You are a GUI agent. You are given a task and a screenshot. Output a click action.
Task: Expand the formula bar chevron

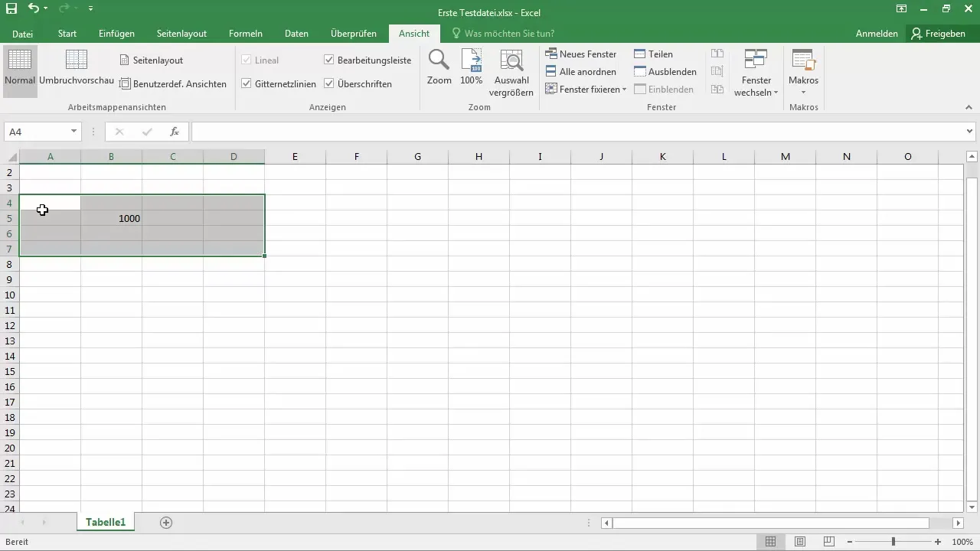click(970, 132)
